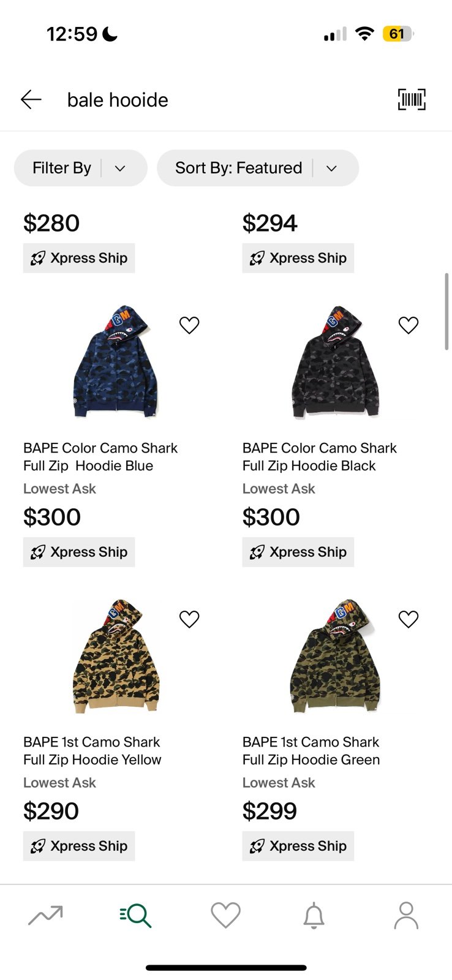Open the Sort By: Featured dropdown
The height and width of the screenshot is (980, 452).
click(258, 168)
